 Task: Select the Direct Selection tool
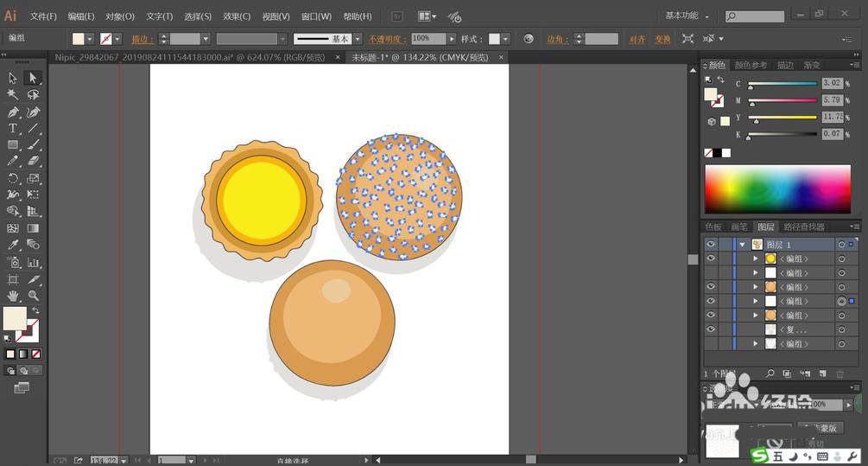pos(33,78)
